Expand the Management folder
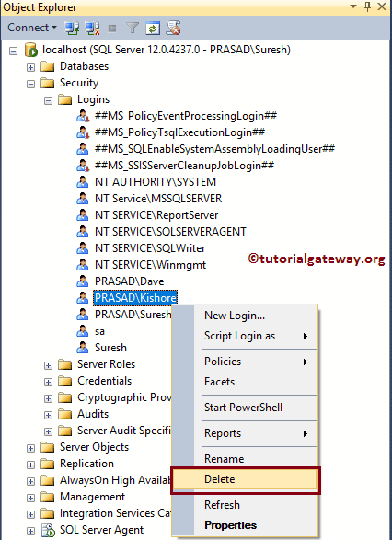This screenshot has width=392, height=540. click(30, 498)
